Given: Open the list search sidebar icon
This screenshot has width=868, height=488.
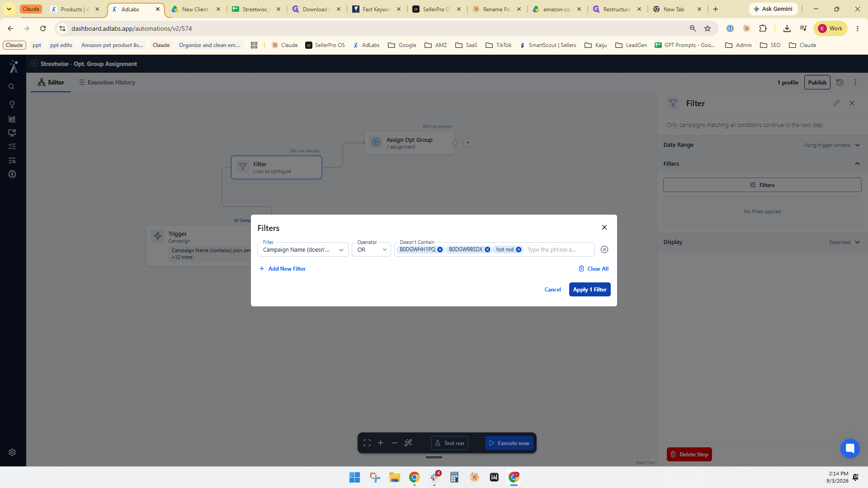Looking at the screenshot, I should pyautogui.click(x=12, y=160).
